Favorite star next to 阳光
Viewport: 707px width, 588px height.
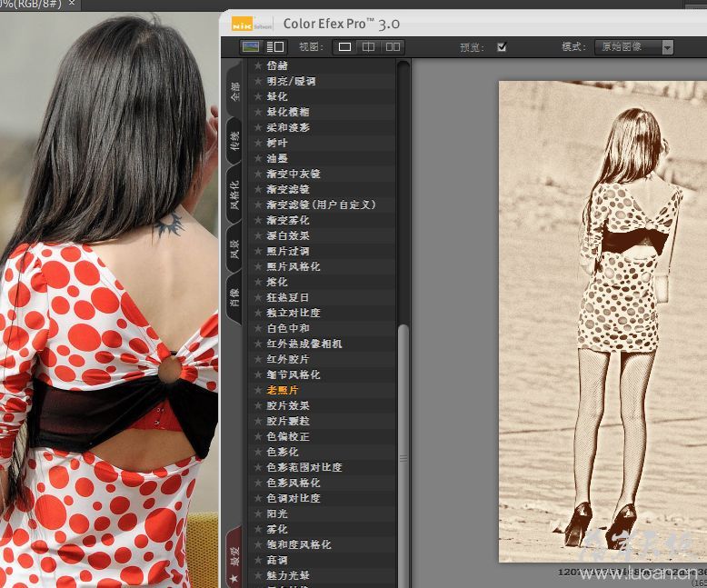click(258, 513)
